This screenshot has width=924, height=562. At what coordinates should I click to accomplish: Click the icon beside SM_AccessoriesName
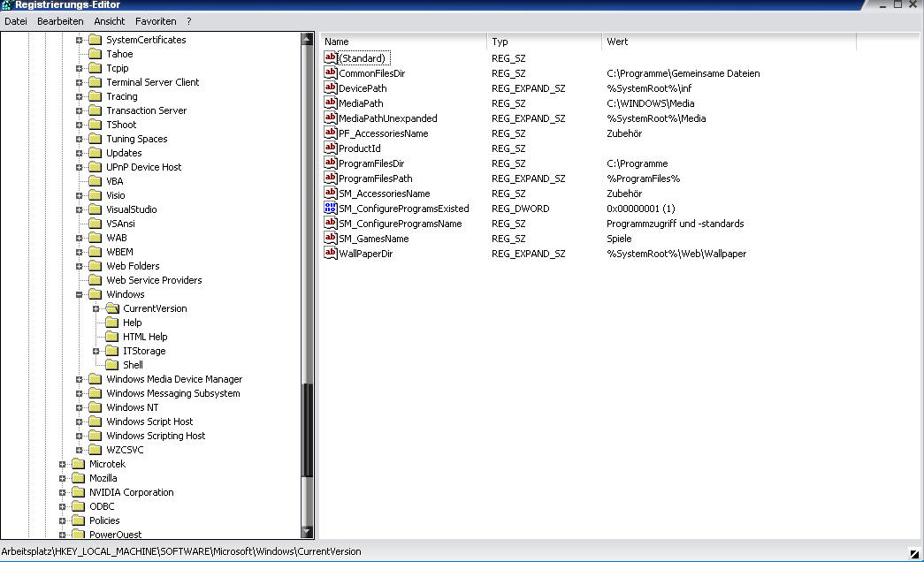[x=331, y=194]
